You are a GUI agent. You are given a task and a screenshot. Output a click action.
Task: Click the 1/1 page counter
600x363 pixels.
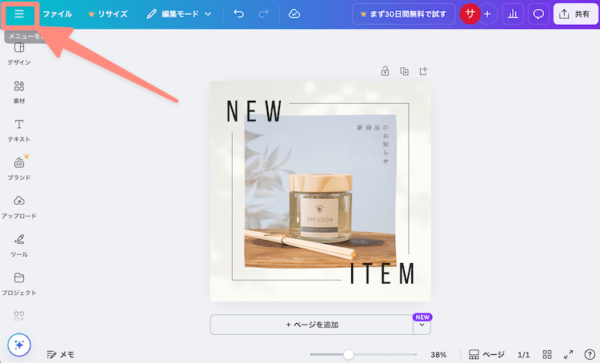523,355
